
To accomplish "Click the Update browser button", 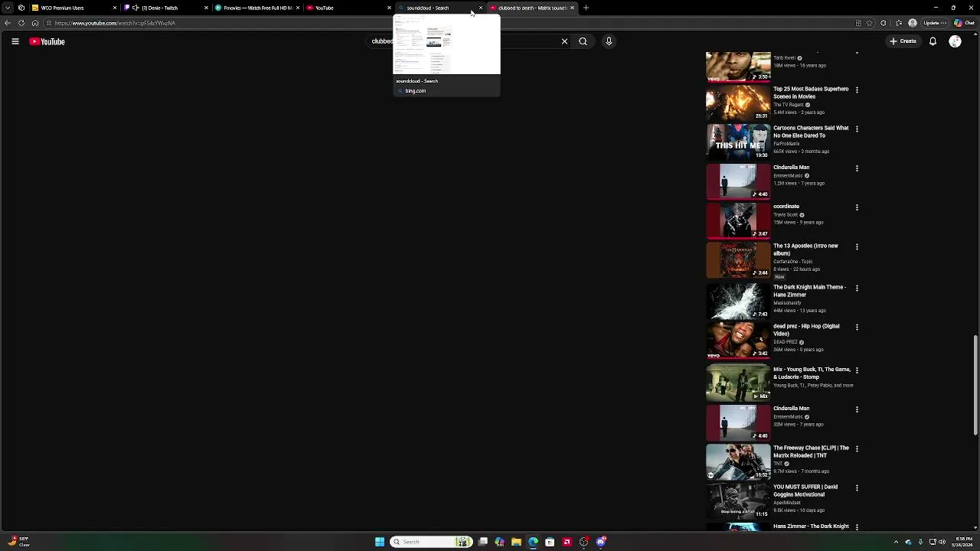I will click(934, 23).
